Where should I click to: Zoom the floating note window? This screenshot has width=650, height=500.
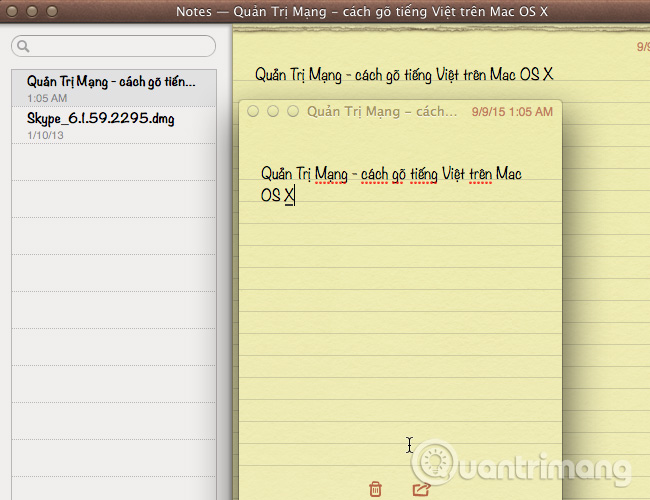click(x=293, y=111)
